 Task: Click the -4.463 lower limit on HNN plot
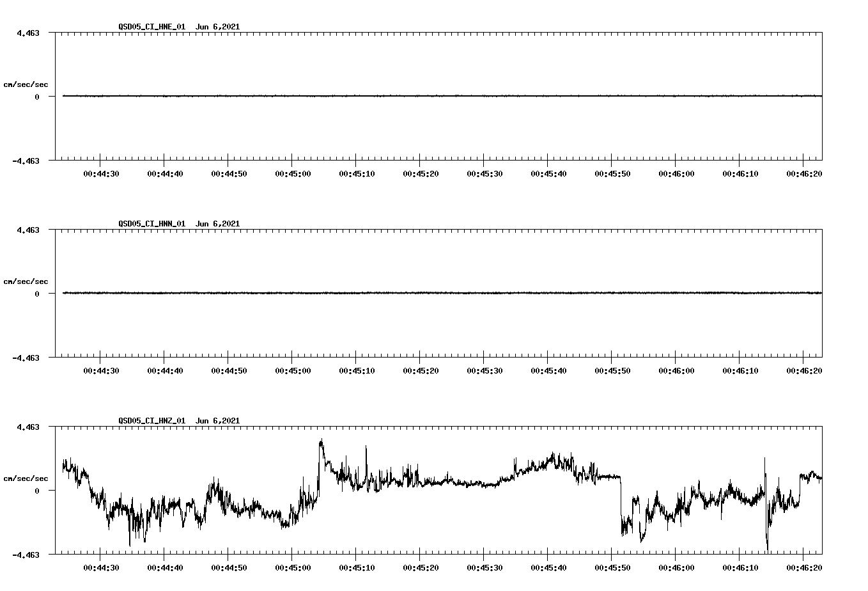26,358
